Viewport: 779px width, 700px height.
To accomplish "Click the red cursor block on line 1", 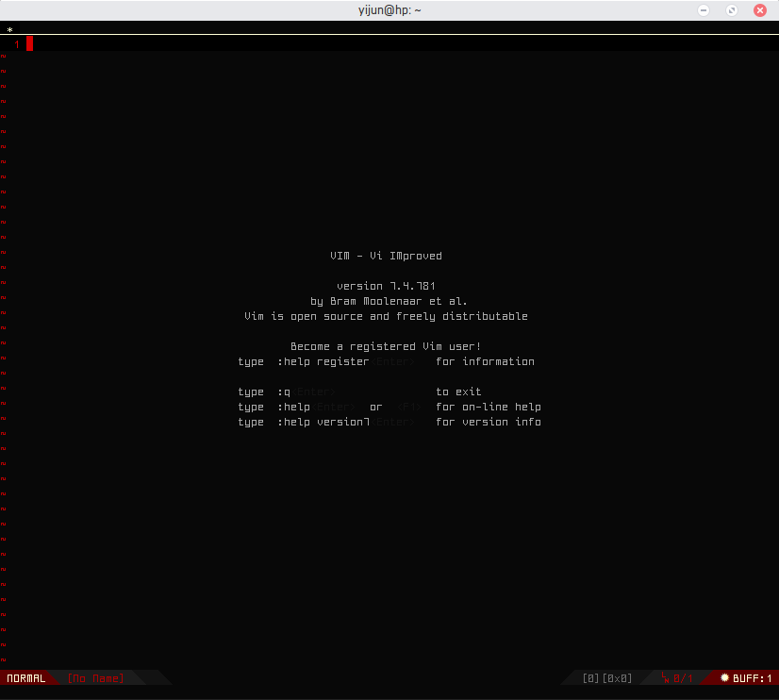I will click(30, 43).
